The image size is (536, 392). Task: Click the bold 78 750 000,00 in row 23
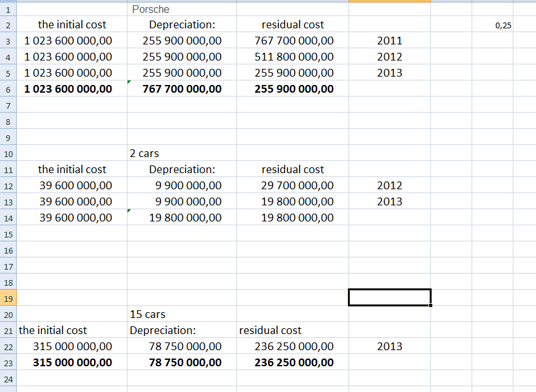(x=185, y=362)
